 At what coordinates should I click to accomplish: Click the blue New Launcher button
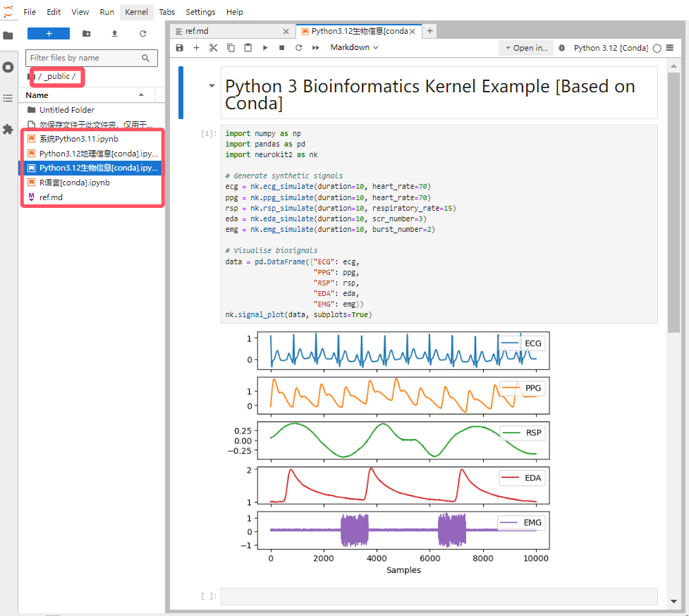tap(49, 33)
